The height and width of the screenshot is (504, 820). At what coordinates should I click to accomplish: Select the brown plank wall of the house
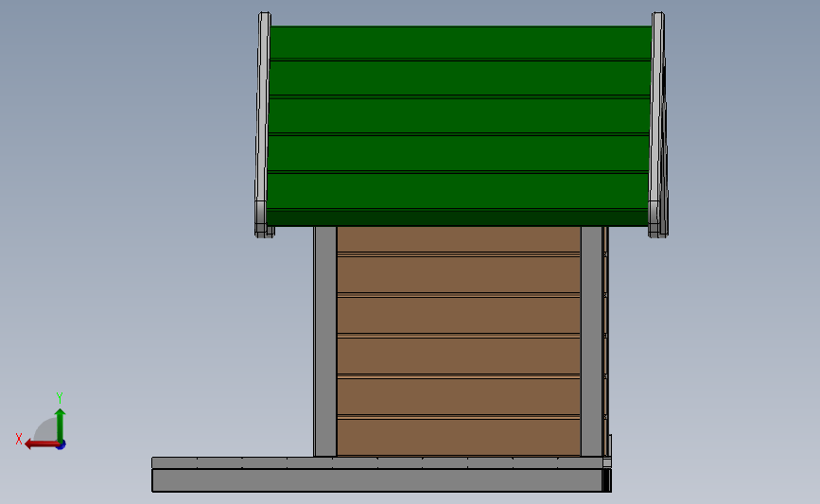point(459,340)
